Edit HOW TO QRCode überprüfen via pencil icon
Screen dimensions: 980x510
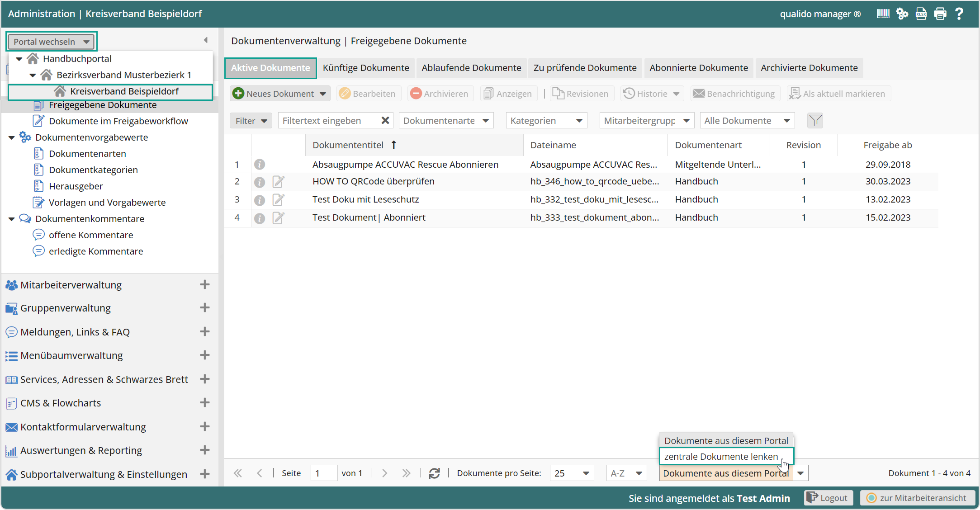coord(279,182)
